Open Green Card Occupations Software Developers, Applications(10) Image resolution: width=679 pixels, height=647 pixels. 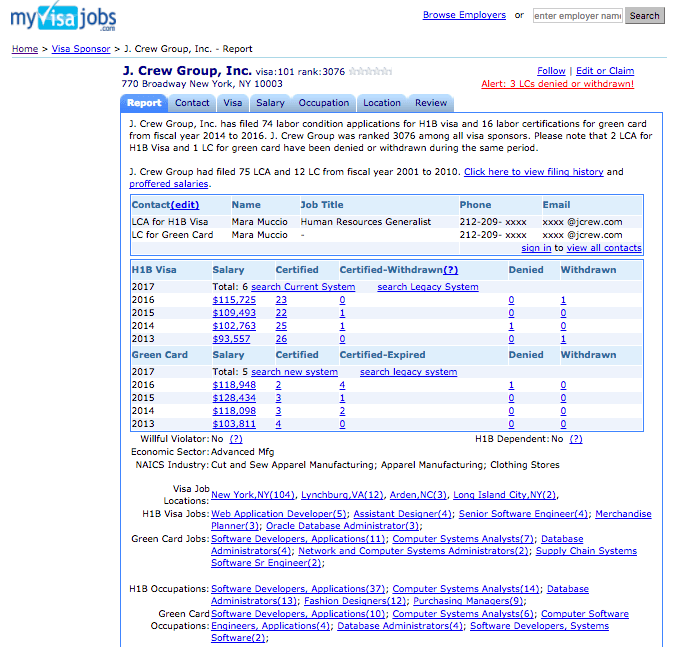point(298,614)
